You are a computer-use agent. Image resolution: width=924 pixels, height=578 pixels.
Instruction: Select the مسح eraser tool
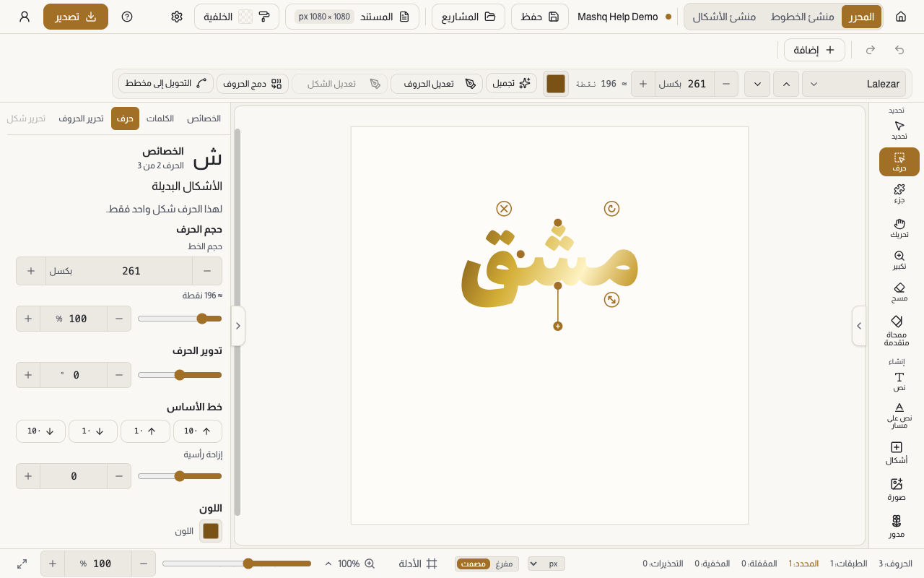[899, 292]
